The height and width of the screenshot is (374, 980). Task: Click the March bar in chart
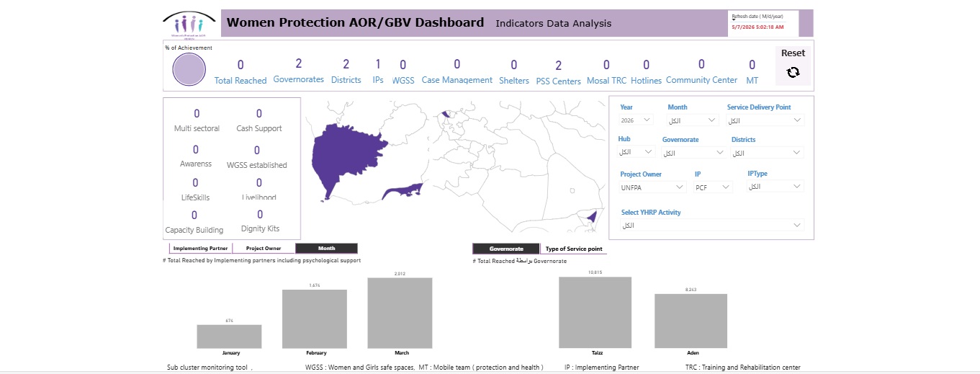click(400, 313)
